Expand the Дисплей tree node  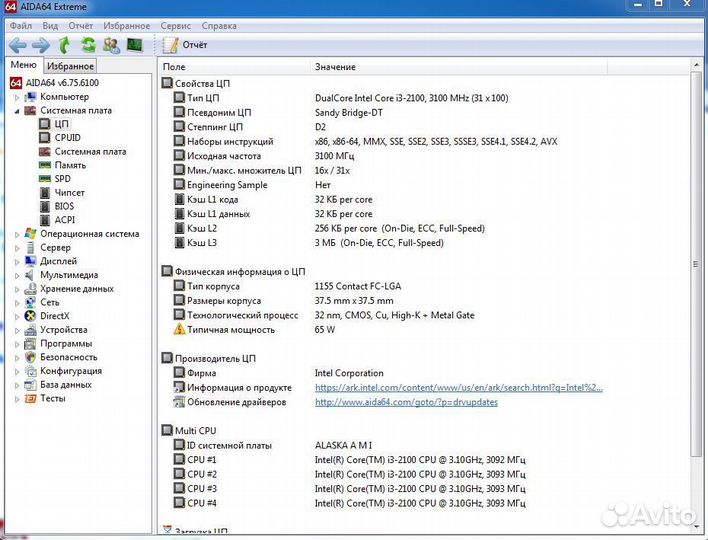[x=17, y=261]
